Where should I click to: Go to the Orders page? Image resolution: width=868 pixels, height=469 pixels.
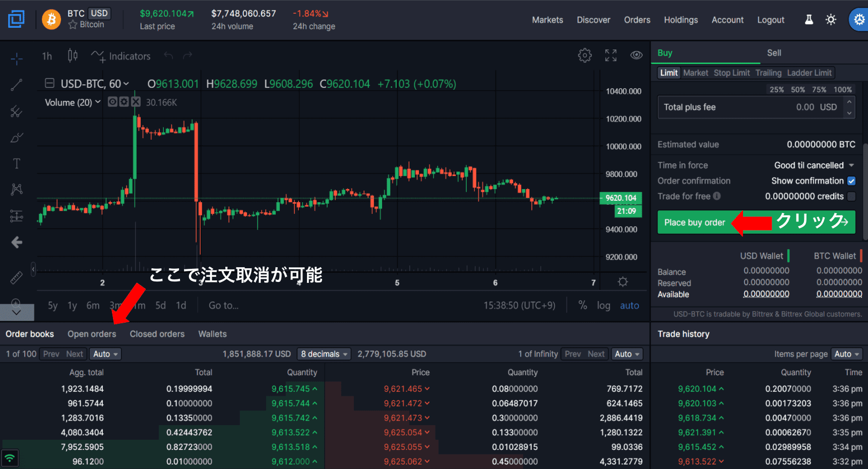[x=637, y=20]
